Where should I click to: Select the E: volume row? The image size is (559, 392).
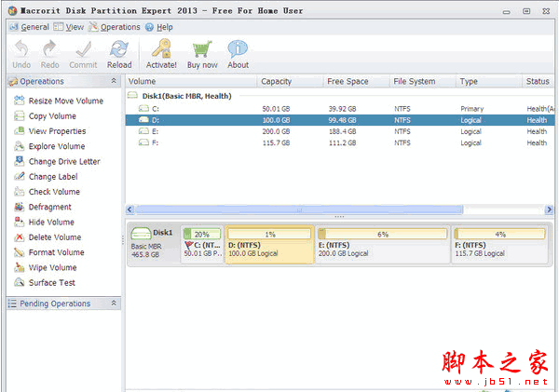(x=340, y=131)
